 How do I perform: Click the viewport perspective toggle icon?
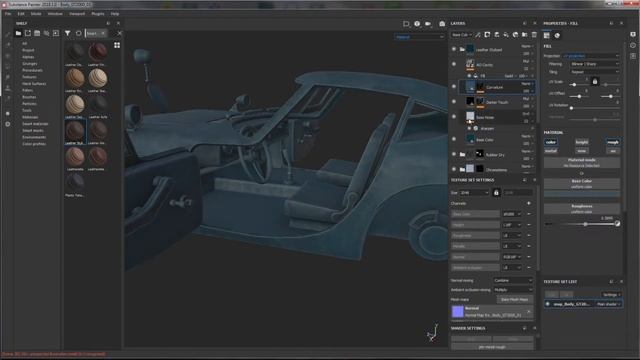pos(417,24)
